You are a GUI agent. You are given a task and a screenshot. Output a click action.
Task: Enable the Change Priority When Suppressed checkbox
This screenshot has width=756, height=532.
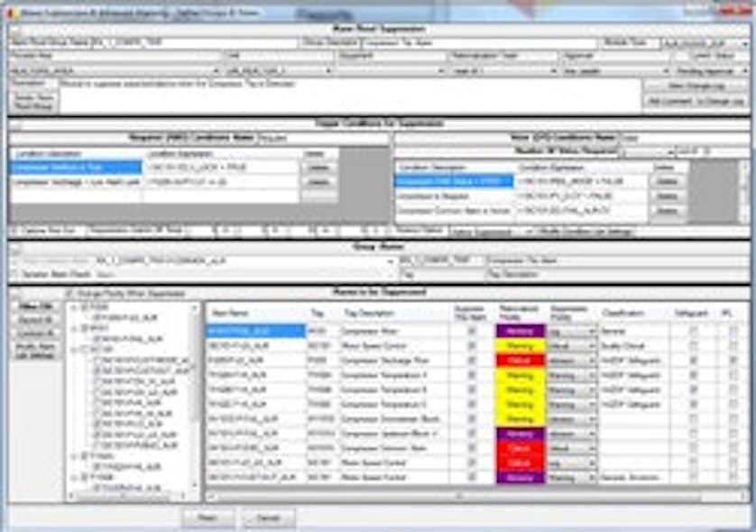click(x=70, y=293)
